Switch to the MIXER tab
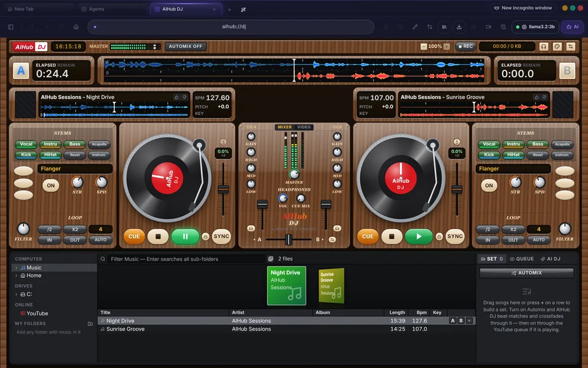Image resolution: width=588 pixels, height=368 pixels. [285, 128]
